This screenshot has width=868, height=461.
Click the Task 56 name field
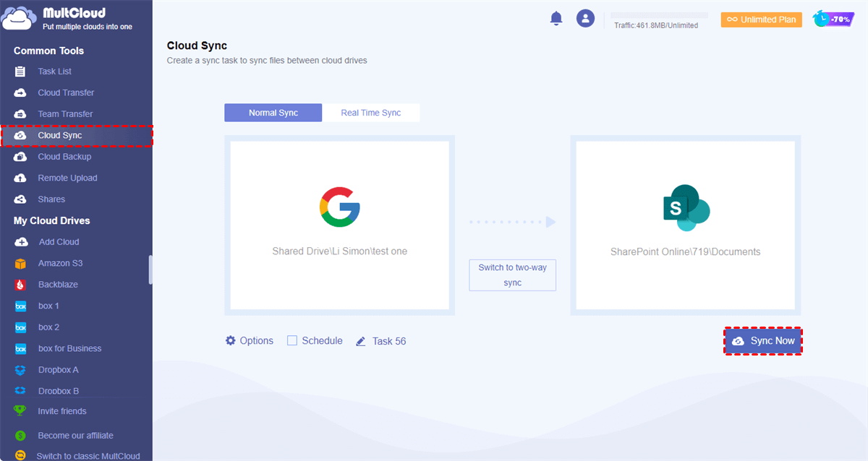point(389,341)
